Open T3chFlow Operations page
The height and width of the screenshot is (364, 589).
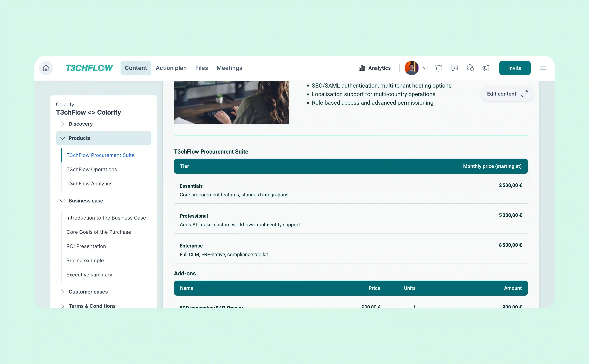[92, 169]
